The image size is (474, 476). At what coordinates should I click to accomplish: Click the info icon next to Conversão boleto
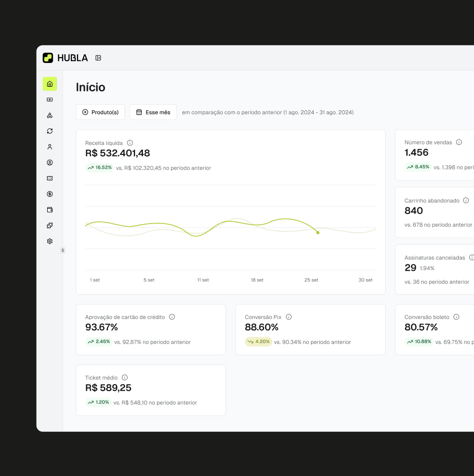456,317
